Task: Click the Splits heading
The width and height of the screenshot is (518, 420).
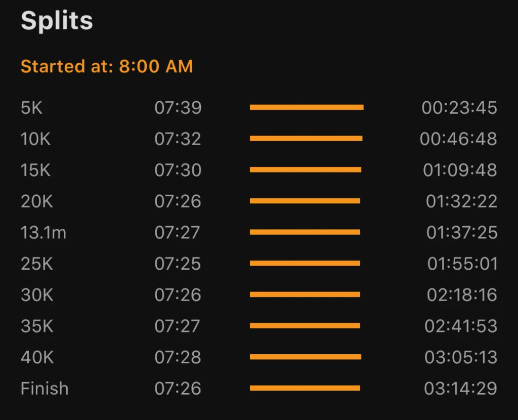Action: (x=57, y=21)
